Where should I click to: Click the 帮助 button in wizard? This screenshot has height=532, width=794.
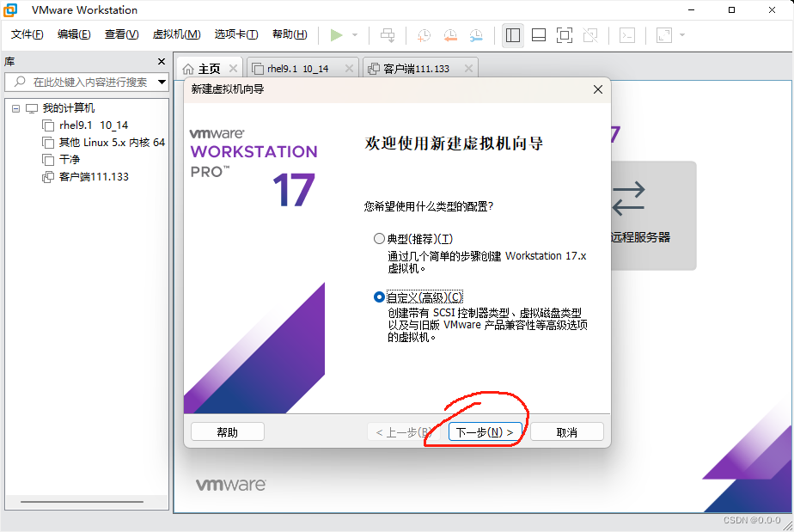228,432
